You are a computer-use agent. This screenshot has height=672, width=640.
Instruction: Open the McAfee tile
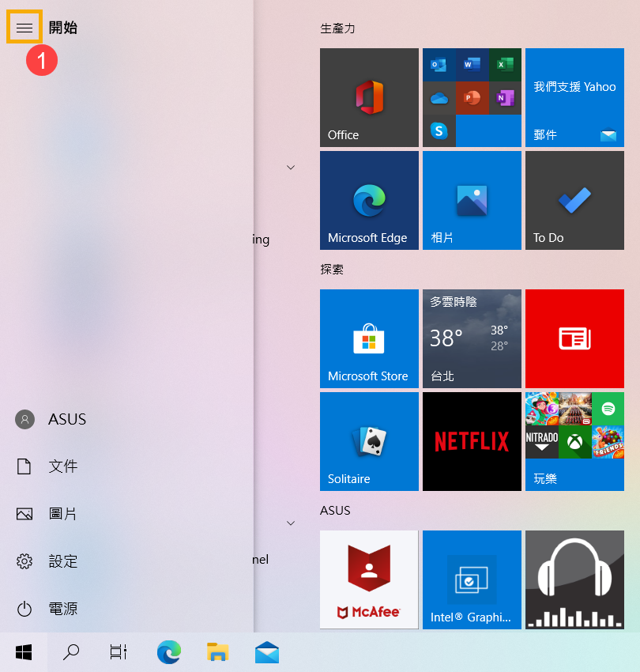[x=369, y=579]
